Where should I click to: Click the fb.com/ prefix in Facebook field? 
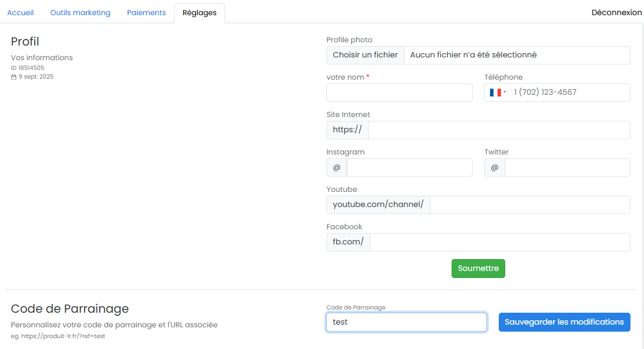[x=347, y=242]
